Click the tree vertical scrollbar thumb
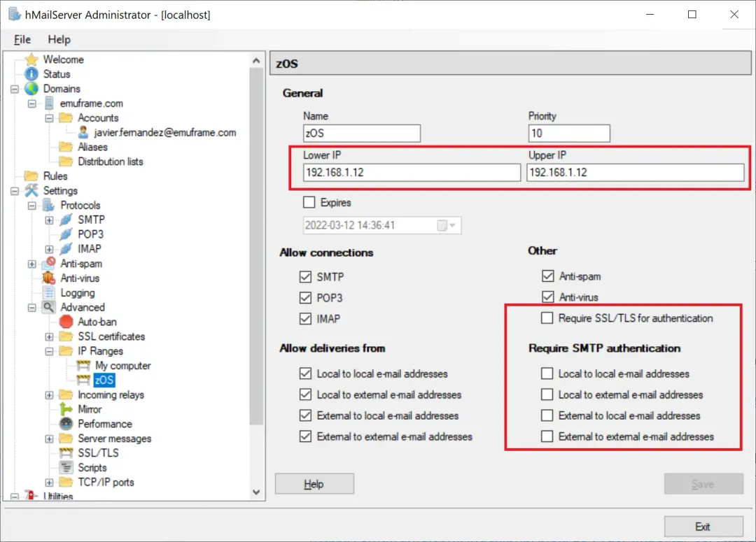Screen dimensions: 756x542 256,247
